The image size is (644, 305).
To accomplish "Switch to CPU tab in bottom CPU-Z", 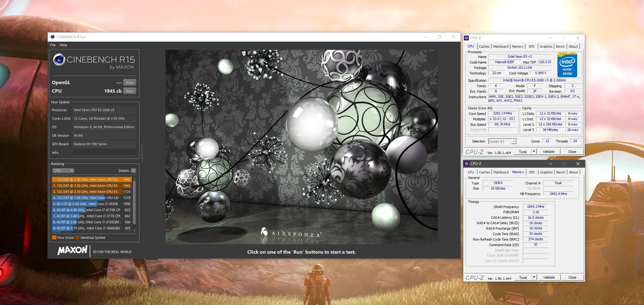I will pyautogui.click(x=471, y=172).
